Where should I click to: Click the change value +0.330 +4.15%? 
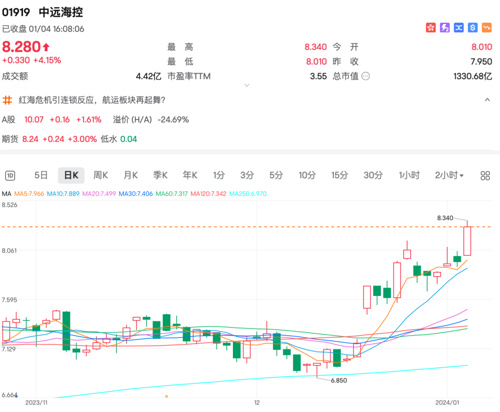pos(32,60)
